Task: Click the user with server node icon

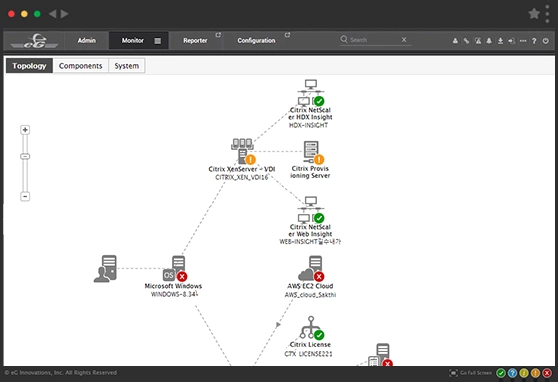Action: (105, 269)
